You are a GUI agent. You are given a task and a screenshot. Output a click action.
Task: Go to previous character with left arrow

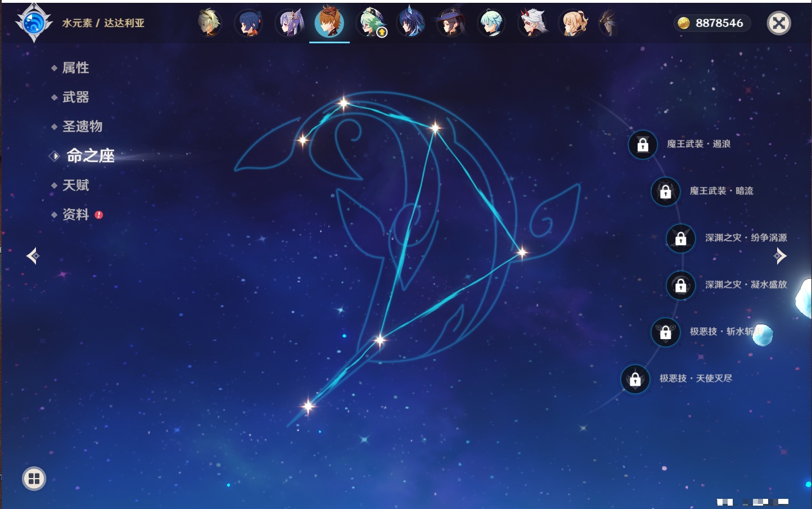33,256
